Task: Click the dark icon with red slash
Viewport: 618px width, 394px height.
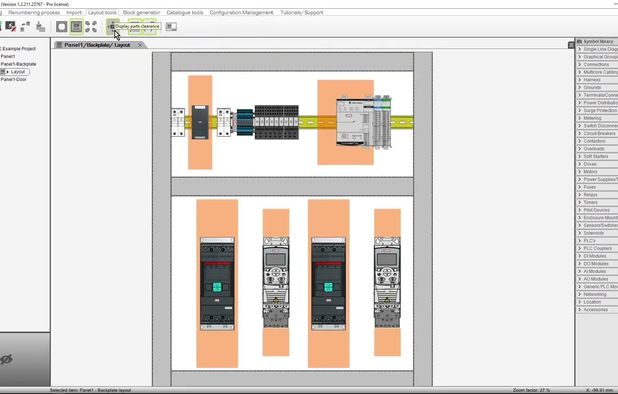Action: click(10, 27)
